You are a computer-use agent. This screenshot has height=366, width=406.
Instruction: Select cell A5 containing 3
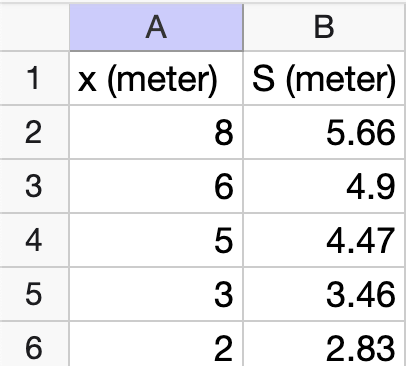pos(156,294)
